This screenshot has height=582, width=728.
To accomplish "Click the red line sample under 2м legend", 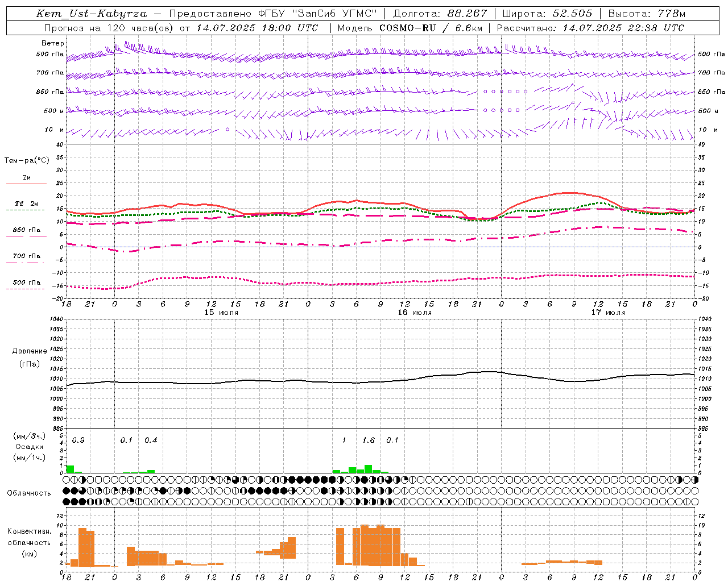I will coord(26,184).
